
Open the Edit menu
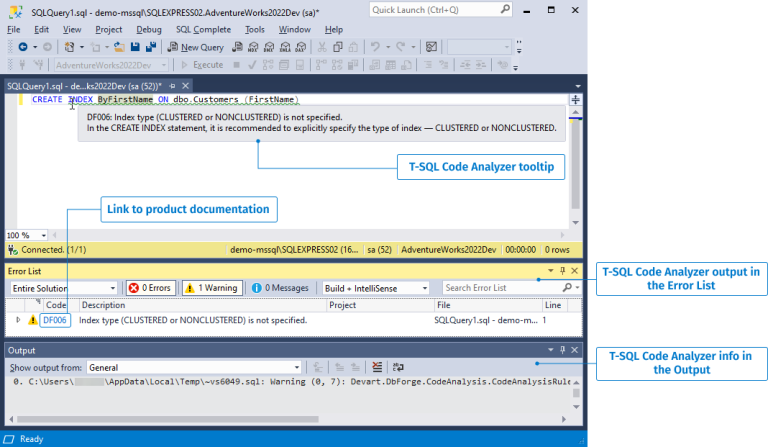[41, 29]
